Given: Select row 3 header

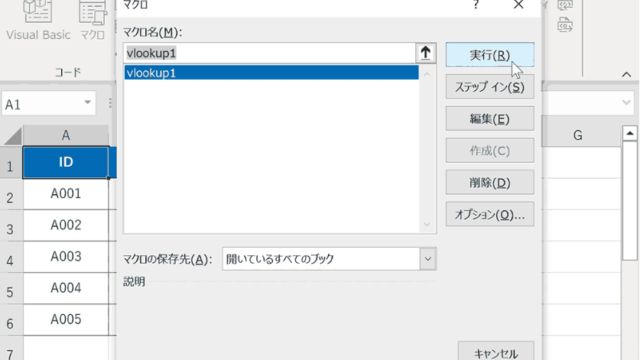Looking at the screenshot, I should (x=10, y=226).
